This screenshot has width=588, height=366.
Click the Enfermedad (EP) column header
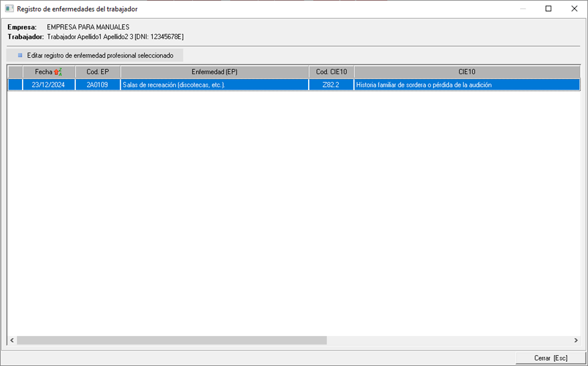point(214,72)
